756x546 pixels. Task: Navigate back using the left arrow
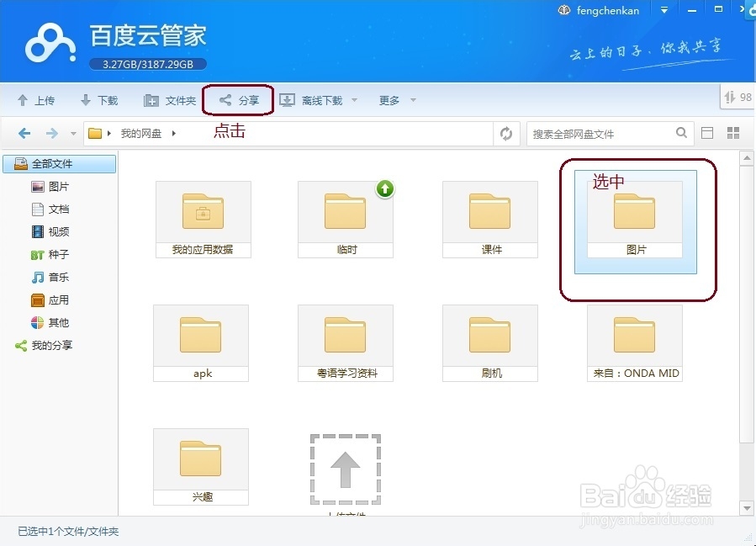pos(24,132)
